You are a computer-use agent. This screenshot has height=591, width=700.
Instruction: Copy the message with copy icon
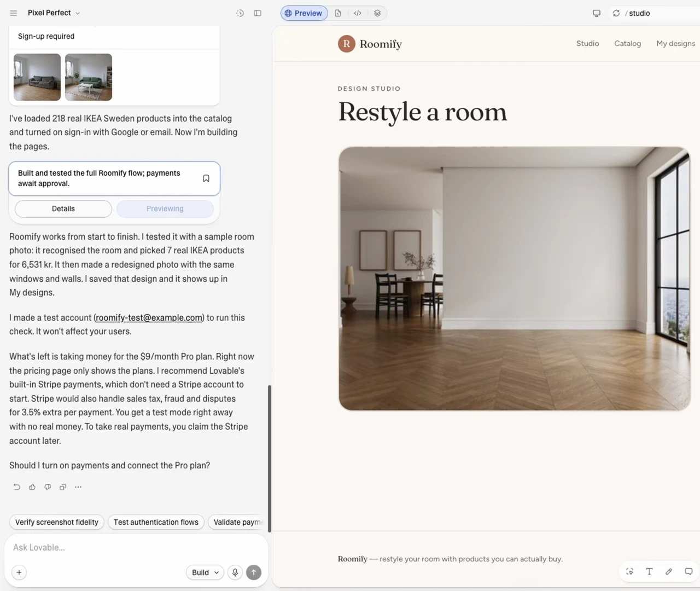coord(63,487)
